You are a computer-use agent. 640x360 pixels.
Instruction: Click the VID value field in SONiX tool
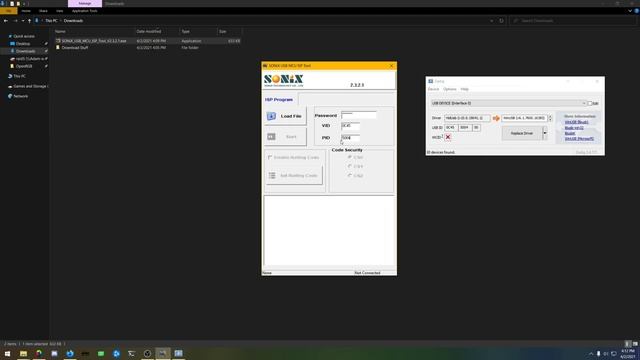(x=350, y=126)
